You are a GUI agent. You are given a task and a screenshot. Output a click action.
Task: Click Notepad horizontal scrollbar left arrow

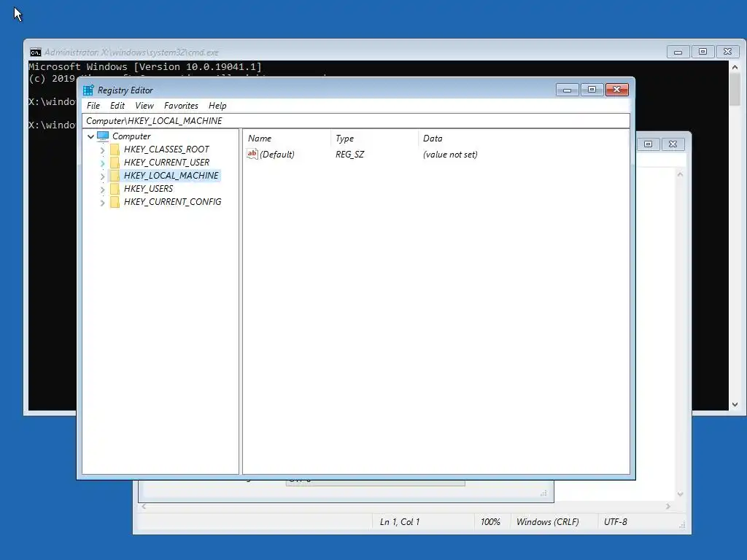coord(144,507)
